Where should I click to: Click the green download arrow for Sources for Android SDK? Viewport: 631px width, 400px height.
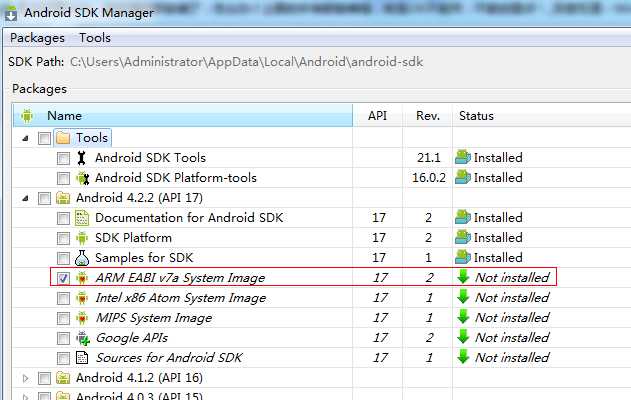coord(464,357)
